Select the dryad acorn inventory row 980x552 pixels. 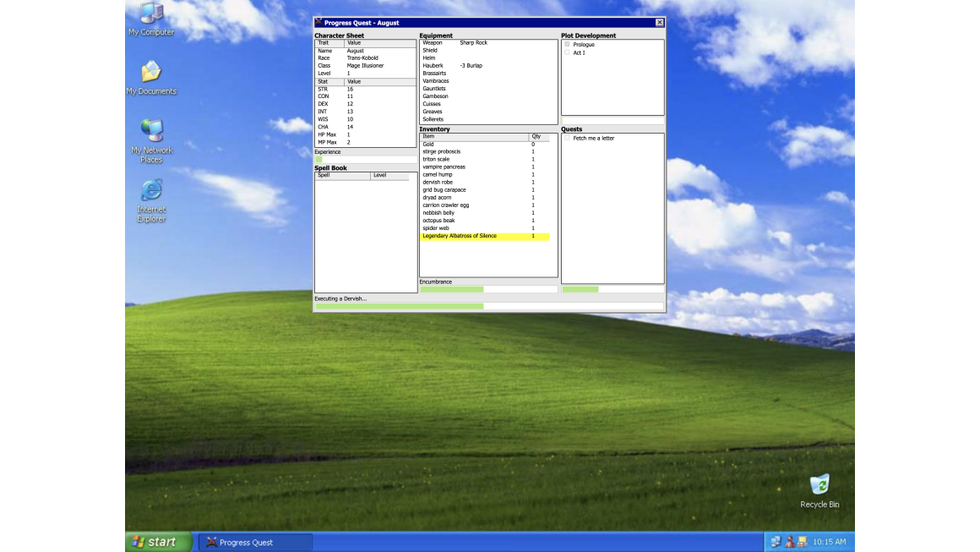[x=484, y=198]
